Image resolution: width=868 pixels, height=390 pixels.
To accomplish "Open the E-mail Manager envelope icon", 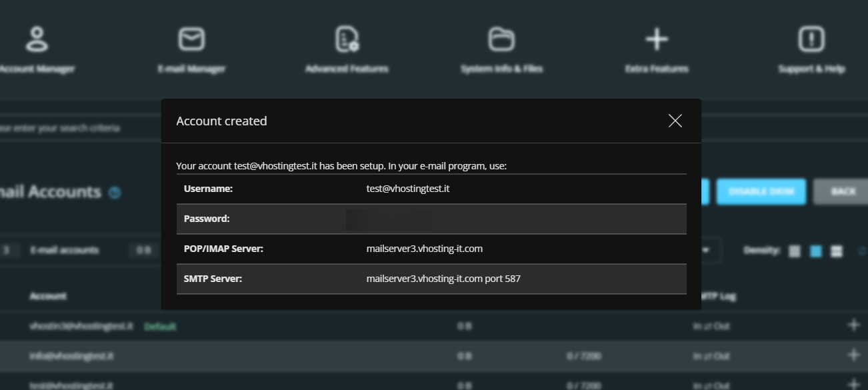I will 191,39.
